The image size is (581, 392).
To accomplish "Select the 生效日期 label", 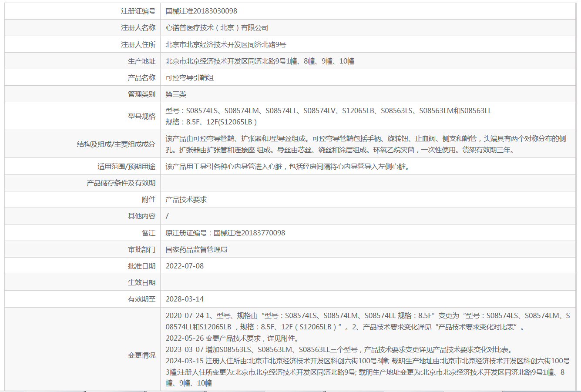I will [x=141, y=282].
